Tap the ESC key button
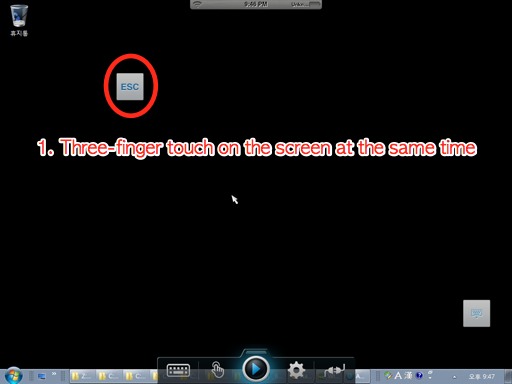512x384 pixels. 130,87
